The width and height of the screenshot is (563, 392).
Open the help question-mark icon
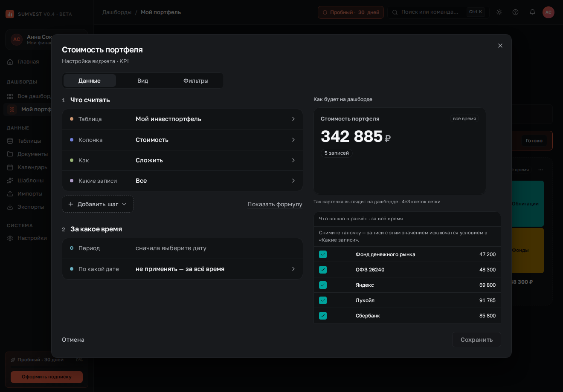click(x=515, y=12)
